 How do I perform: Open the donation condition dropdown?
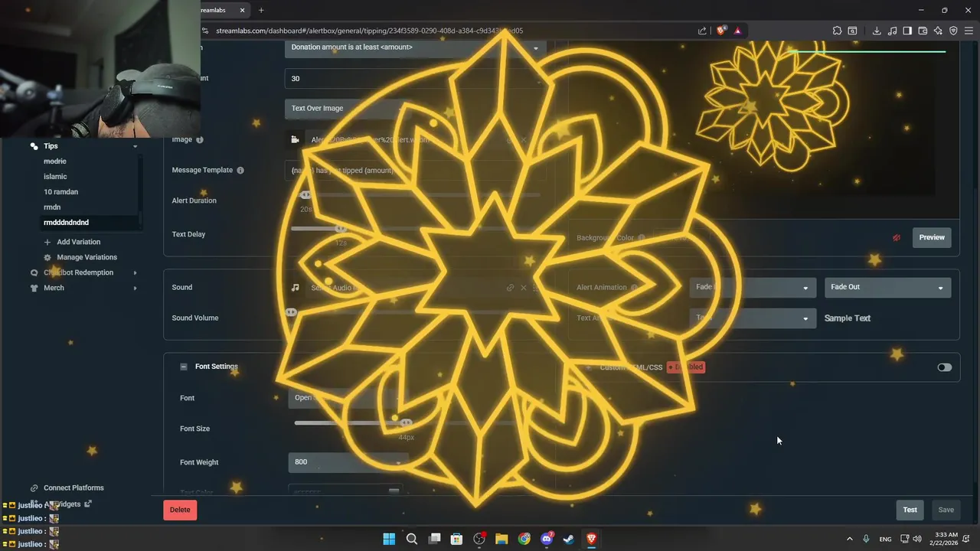415,47
